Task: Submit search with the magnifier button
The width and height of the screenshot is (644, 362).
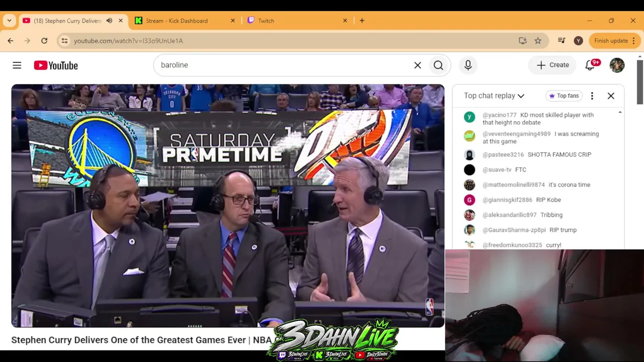Action: [x=438, y=65]
